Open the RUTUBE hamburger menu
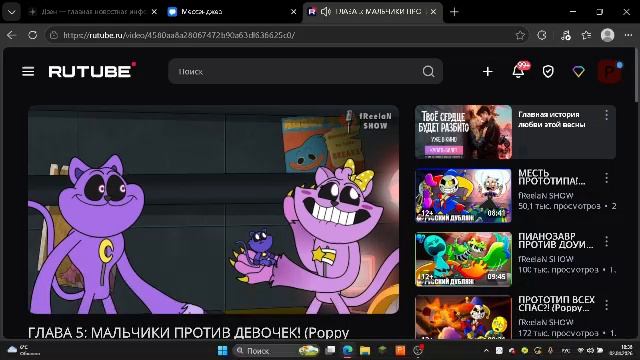Viewport: 640px width, 360px height. click(x=28, y=72)
